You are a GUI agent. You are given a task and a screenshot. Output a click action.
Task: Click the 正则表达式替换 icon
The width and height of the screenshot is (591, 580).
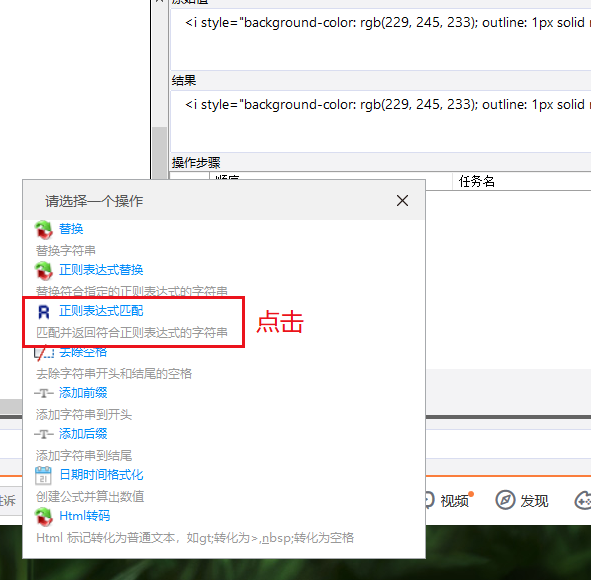(x=44, y=271)
